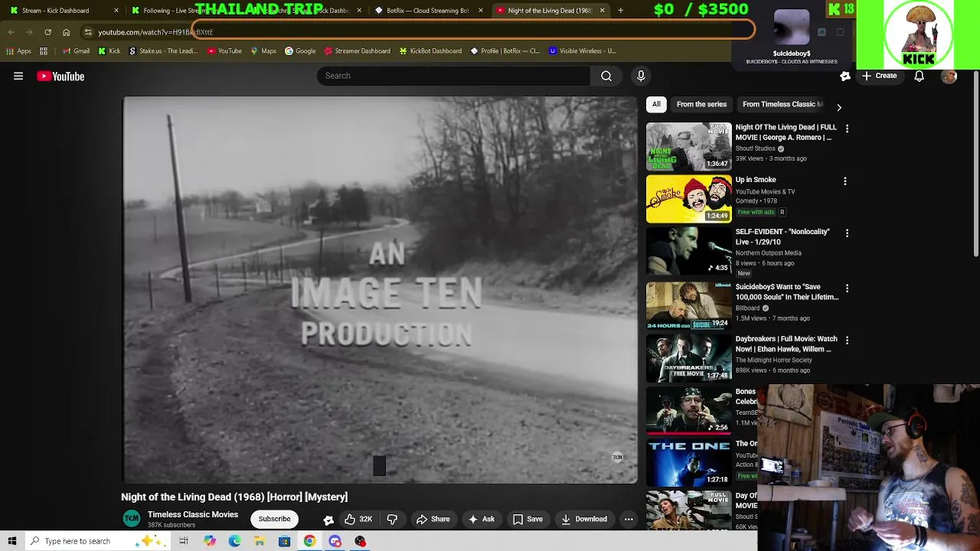Select From Timeless Classic chip
Image resolution: width=980 pixels, height=551 pixels.
[782, 104]
